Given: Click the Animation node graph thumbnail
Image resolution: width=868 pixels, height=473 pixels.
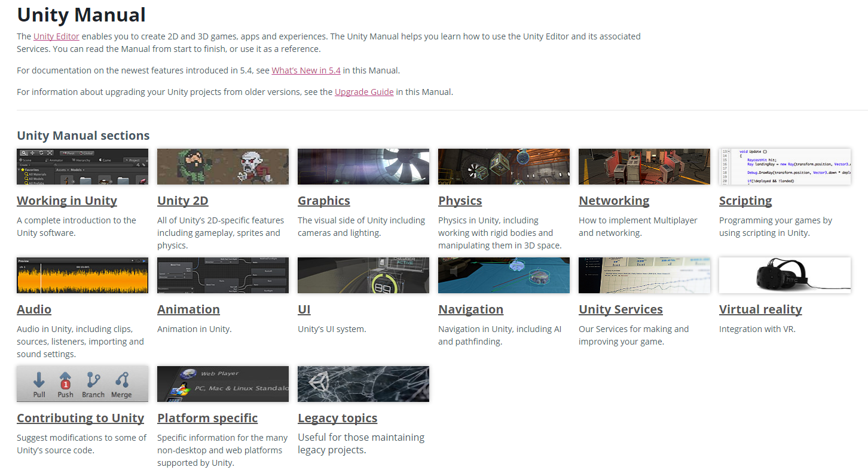Looking at the screenshot, I should (222, 275).
